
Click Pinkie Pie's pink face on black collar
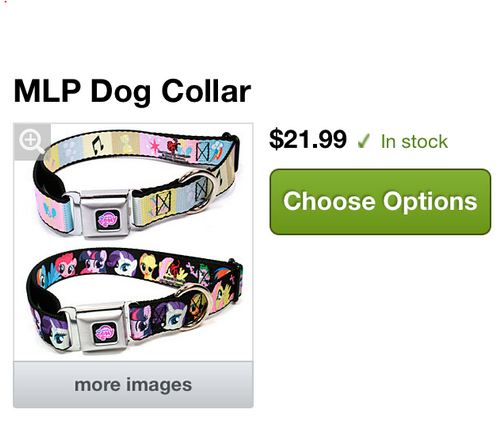(66, 265)
